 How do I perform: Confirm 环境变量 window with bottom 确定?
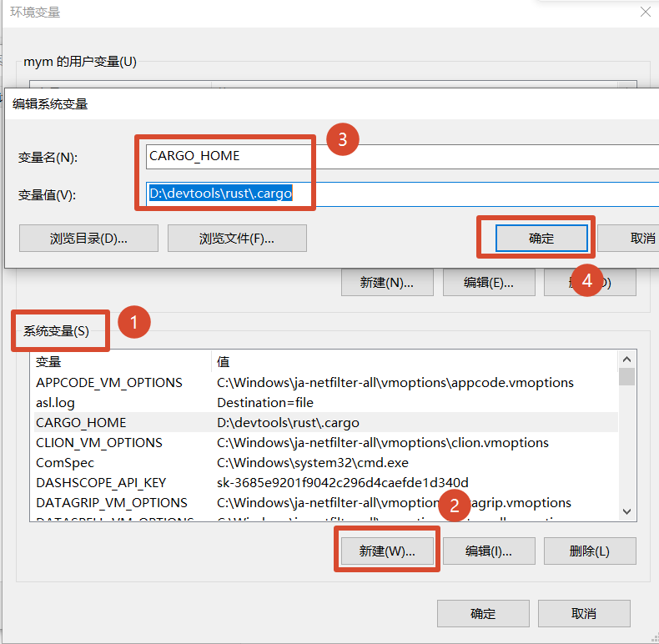pos(483,613)
